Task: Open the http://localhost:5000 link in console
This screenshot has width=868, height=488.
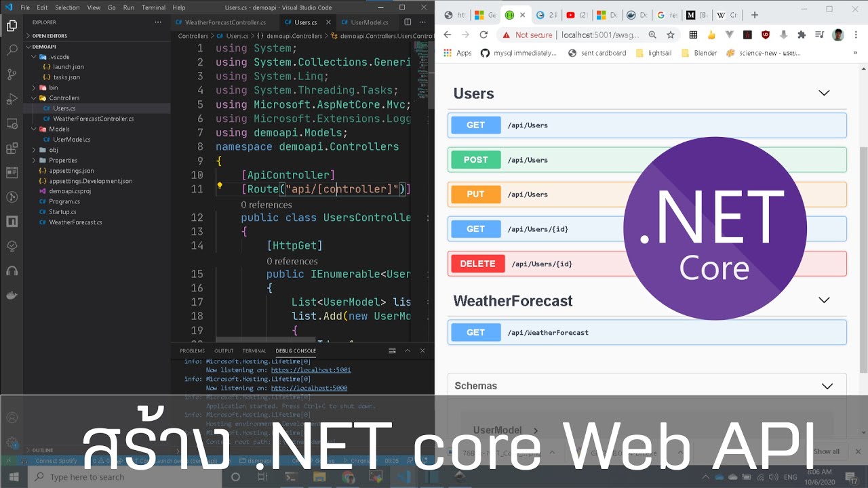Action: (x=309, y=388)
